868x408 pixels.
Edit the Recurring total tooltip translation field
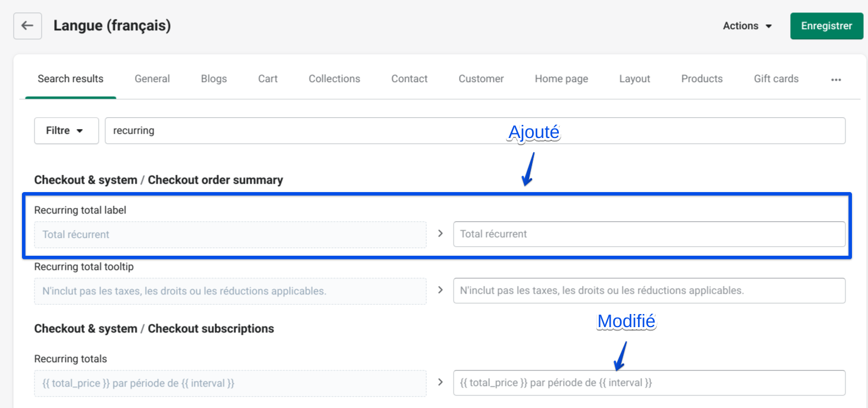649,291
